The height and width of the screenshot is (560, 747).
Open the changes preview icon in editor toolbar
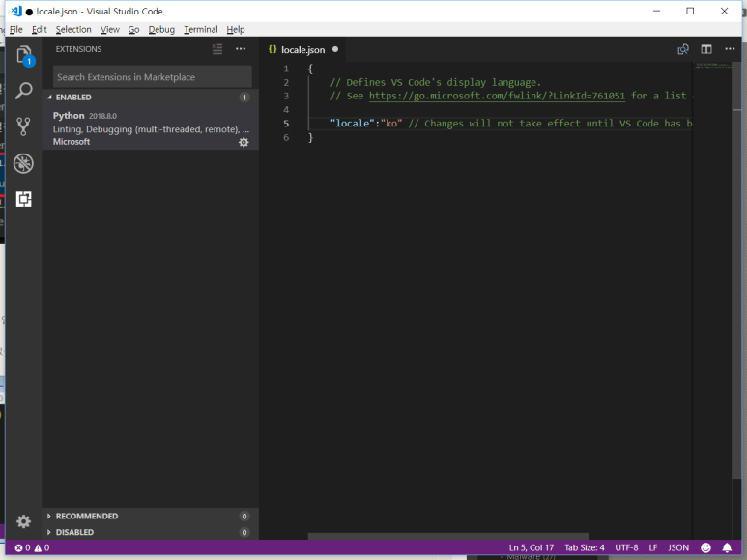pyautogui.click(x=683, y=49)
